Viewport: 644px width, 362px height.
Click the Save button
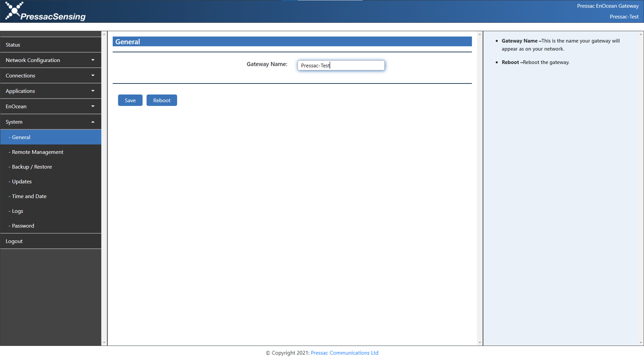[x=130, y=100]
